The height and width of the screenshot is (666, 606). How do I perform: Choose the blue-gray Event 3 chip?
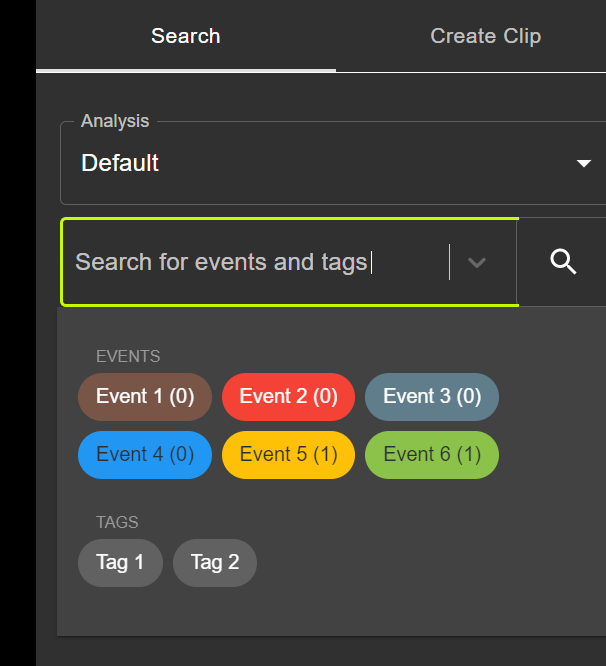click(x=431, y=396)
